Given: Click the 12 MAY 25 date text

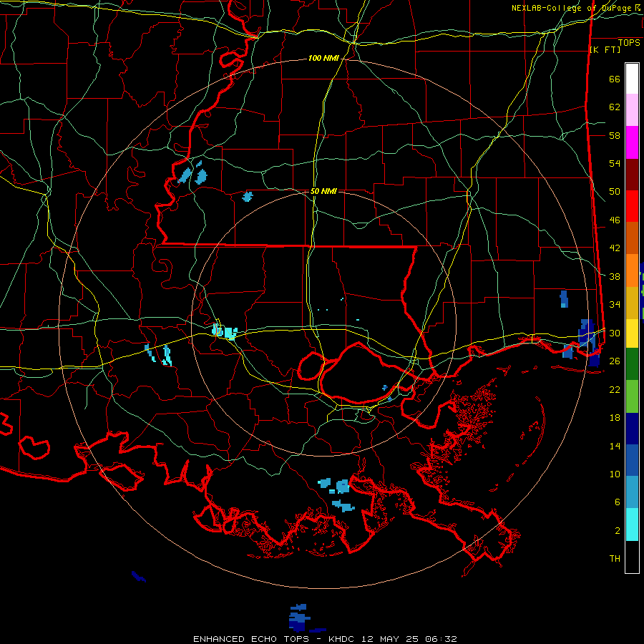Looking at the screenshot, I should [x=391, y=639].
